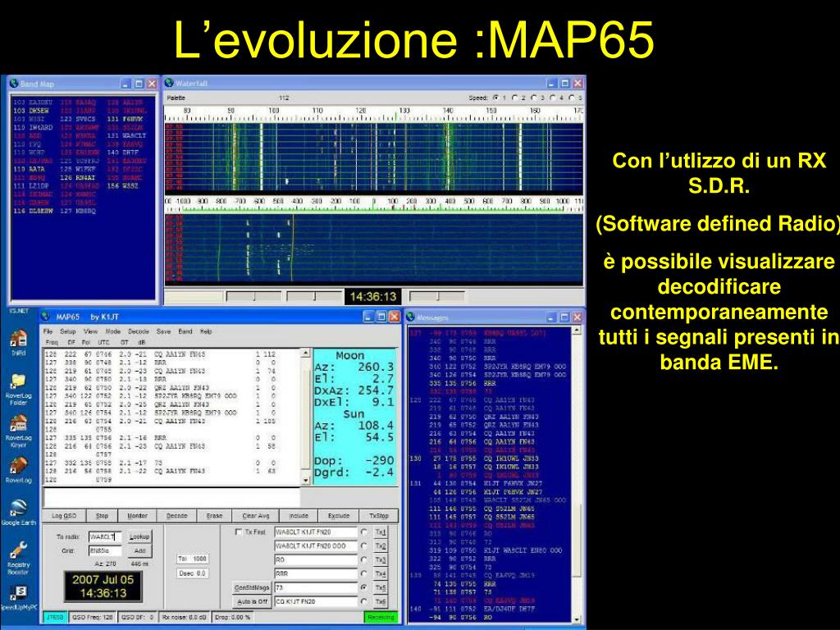This screenshot has width=840, height=630.
Task: Click the Receiving status indicator
Action: [x=381, y=617]
